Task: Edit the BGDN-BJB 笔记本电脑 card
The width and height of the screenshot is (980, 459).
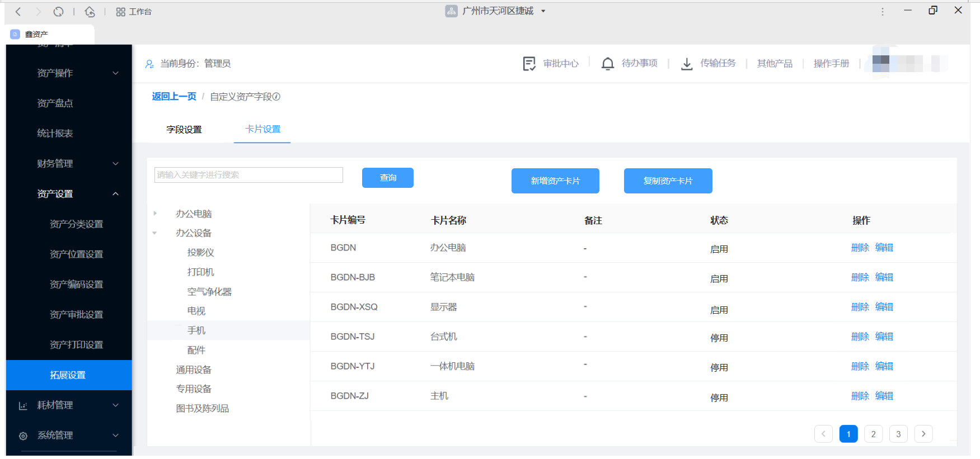Action: [884, 277]
